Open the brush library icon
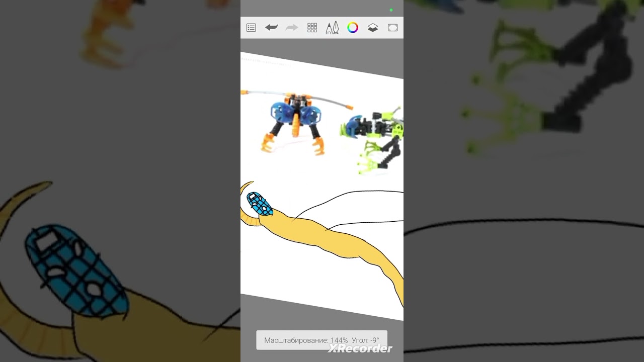This screenshot has width=644, height=362. tap(332, 28)
